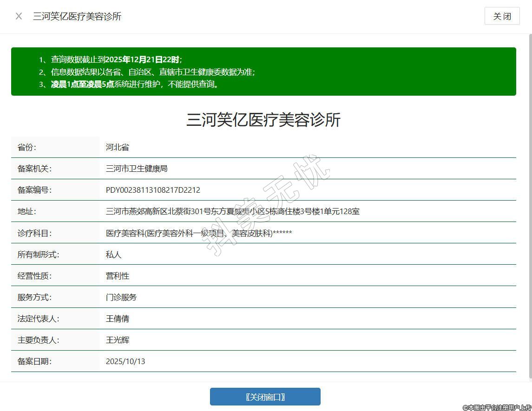Screen dimensions: 532x411
Task: Click the 主要负责人 row label
Action: [x=39, y=340]
